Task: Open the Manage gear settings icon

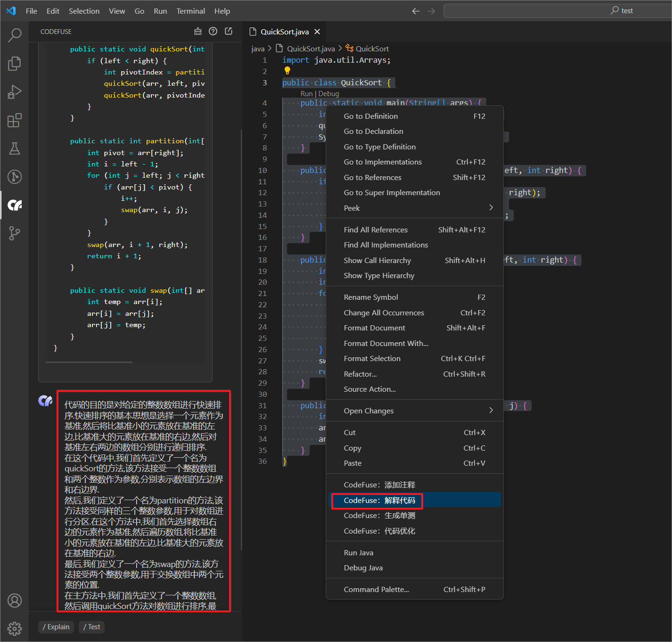Action: click(x=15, y=628)
